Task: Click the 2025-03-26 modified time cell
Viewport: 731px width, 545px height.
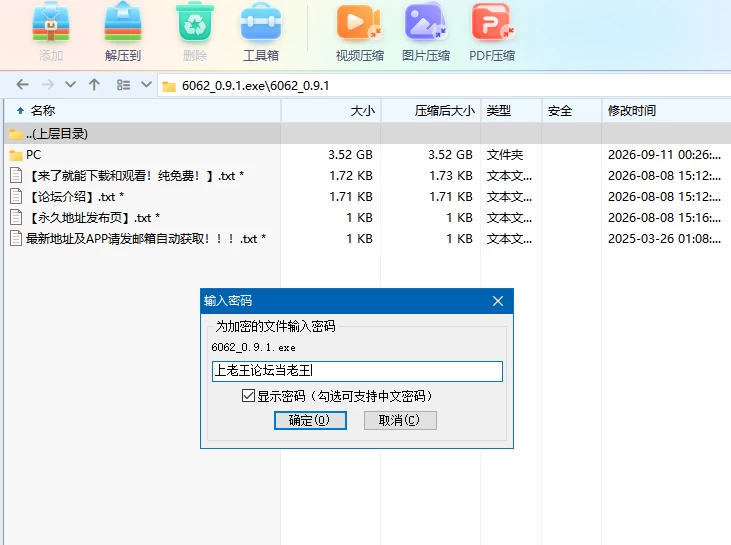Action: [x=664, y=239]
